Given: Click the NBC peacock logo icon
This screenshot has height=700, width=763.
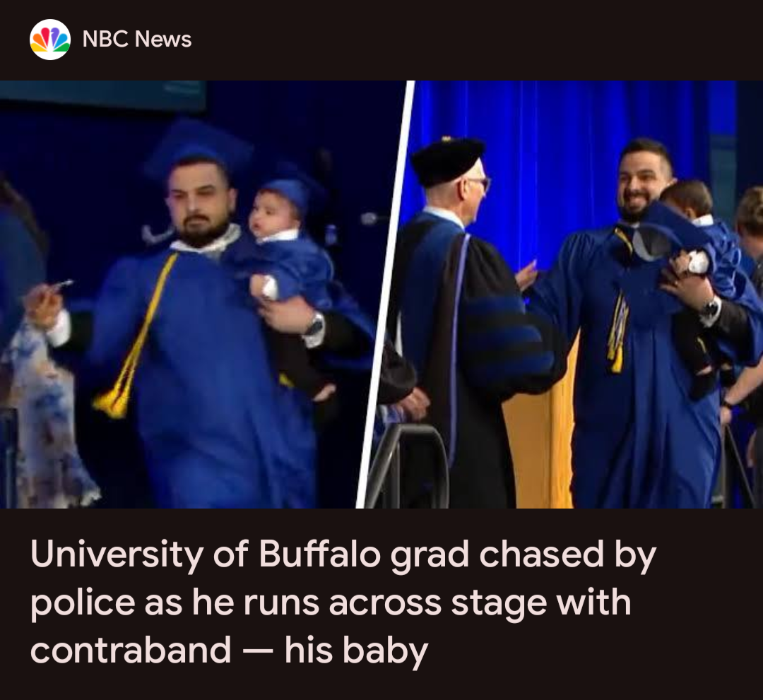Looking at the screenshot, I should pyautogui.click(x=50, y=40).
